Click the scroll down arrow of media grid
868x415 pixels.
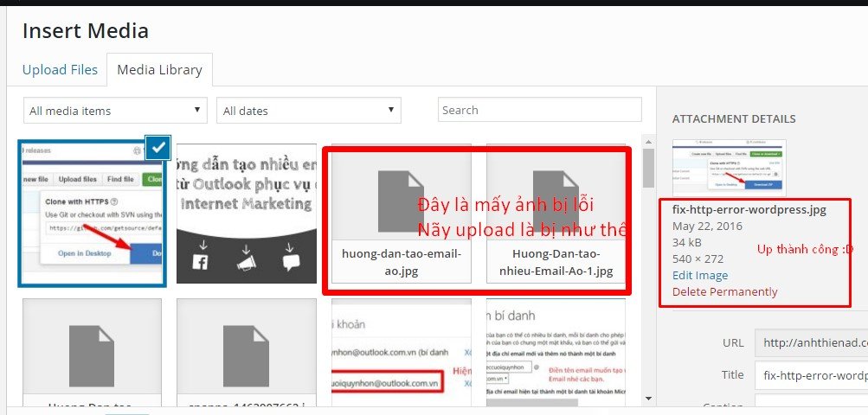648,398
